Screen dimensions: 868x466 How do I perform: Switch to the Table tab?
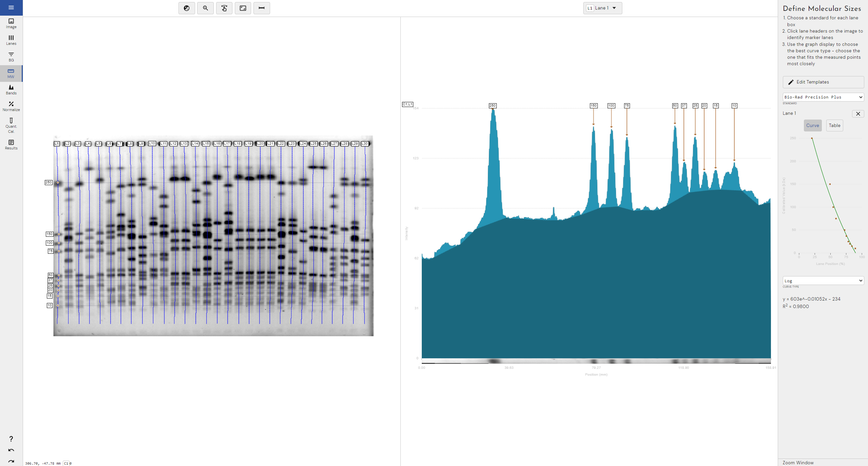click(x=834, y=125)
